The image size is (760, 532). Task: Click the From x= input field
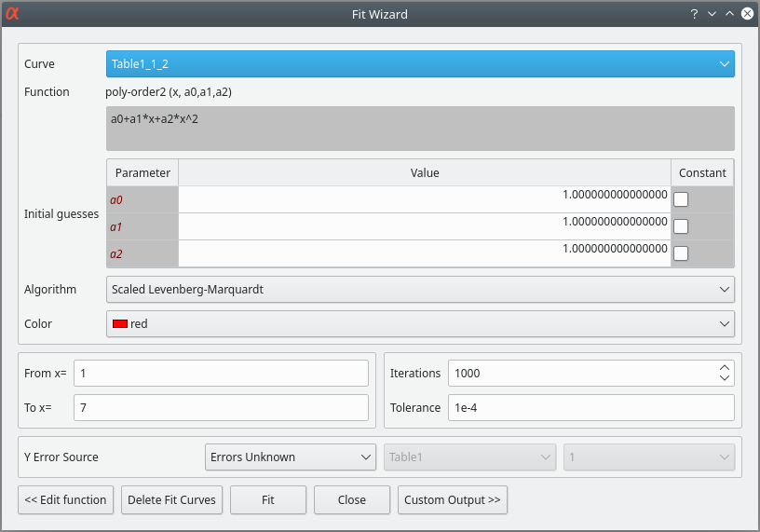click(221, 374)
